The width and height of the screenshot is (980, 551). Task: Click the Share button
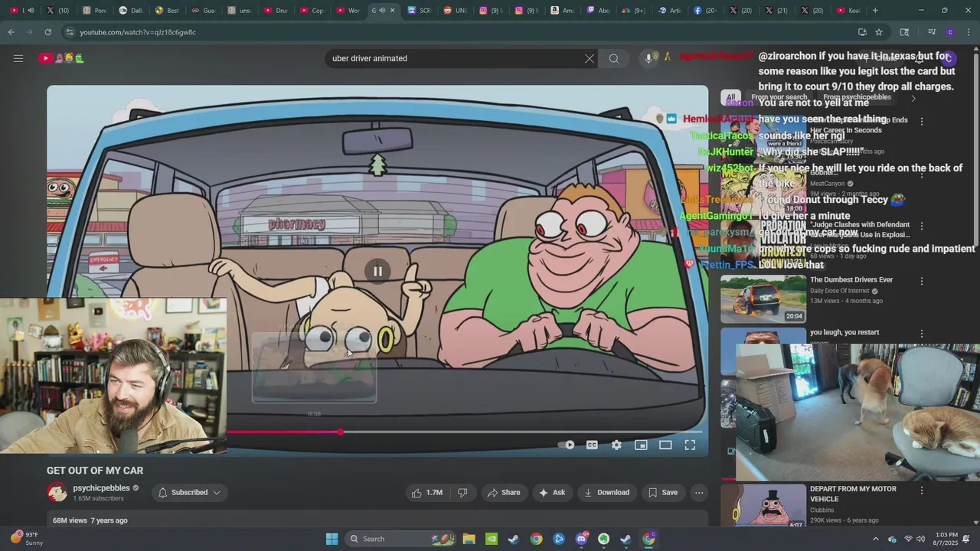coord(504,493)
